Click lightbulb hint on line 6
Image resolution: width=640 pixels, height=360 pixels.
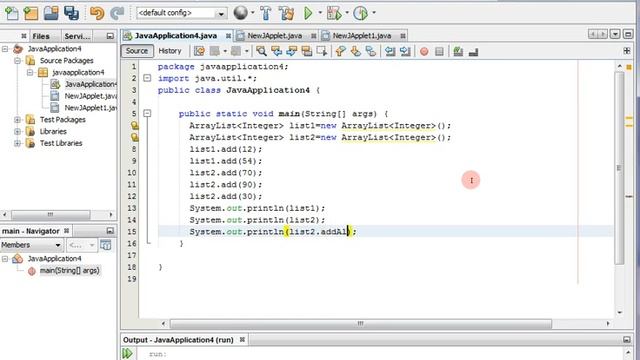(134, 126)
